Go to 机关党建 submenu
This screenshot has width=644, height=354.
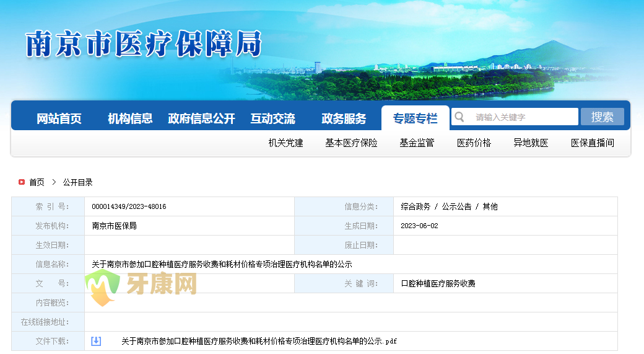[x=286, y=143]
